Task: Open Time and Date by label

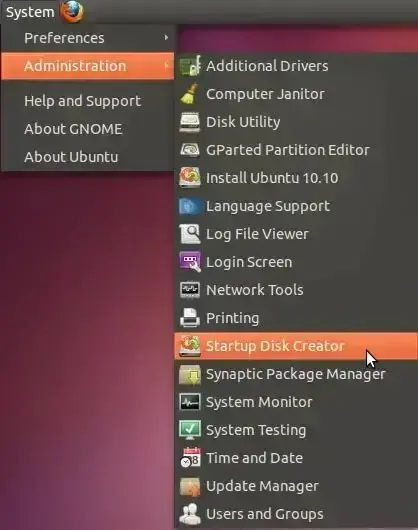Action: tap(254, 458)
